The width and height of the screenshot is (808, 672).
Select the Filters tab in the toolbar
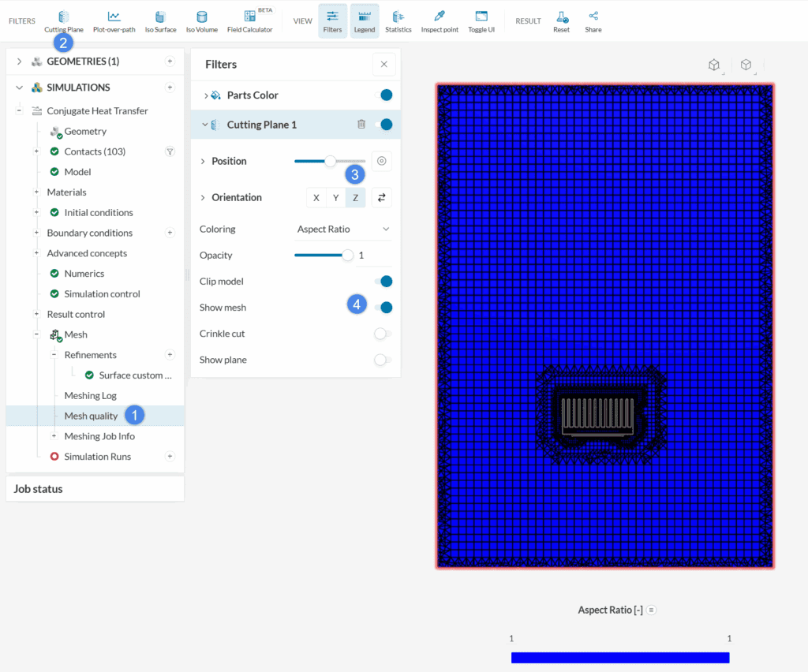[332, 20]
